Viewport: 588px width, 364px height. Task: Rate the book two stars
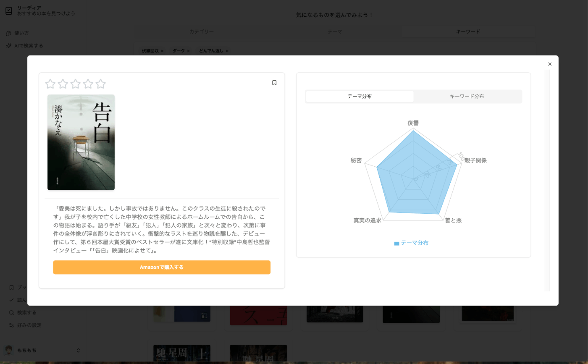click(x=63, y=84)
